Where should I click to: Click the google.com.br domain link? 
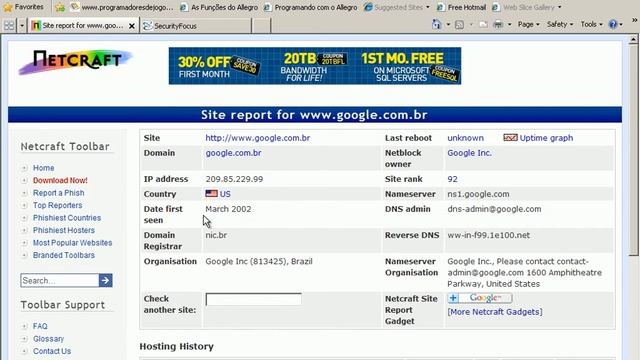233,153
